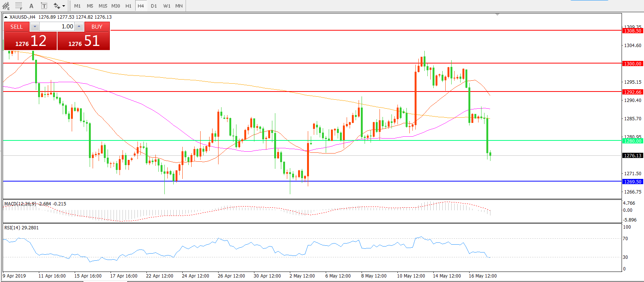644x282 pixels.
Task: Click the 1300.00 red price label
Action: click(x=633, y=63)
